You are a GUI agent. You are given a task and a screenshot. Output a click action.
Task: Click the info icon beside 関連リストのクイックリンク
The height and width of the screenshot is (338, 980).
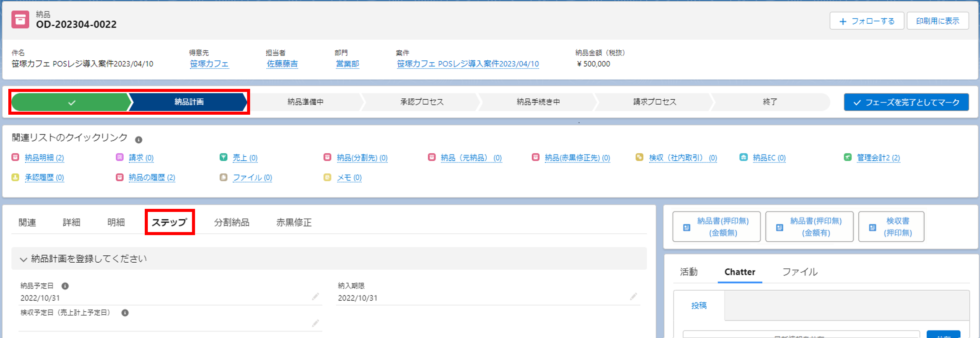point(139,140)
